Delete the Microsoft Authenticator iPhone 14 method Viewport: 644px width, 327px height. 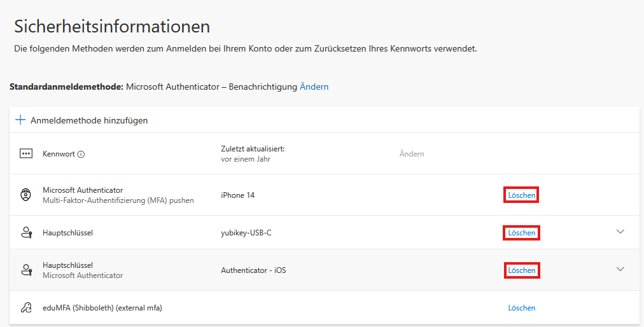click(521, 195)
